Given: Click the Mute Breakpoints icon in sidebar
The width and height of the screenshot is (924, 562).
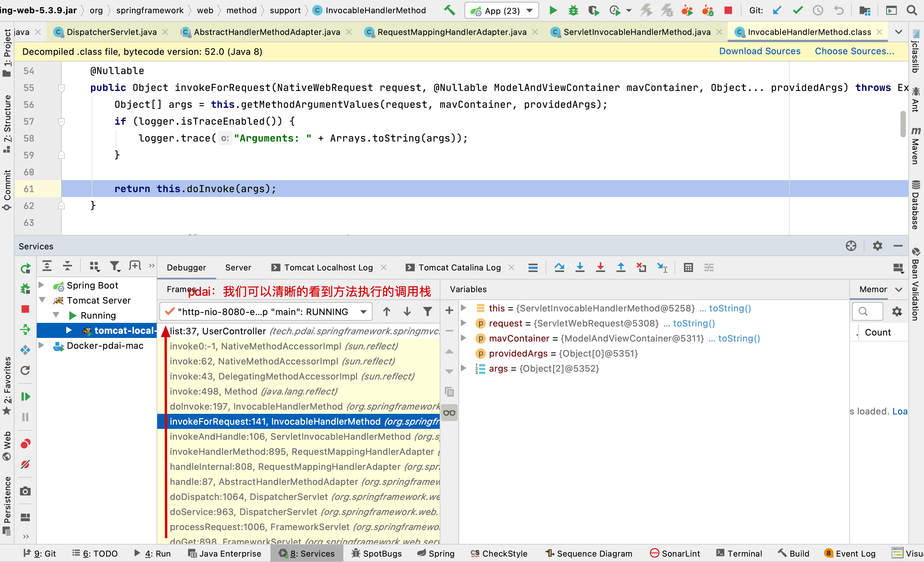Looking at the screenshot, I should point(25,464).
